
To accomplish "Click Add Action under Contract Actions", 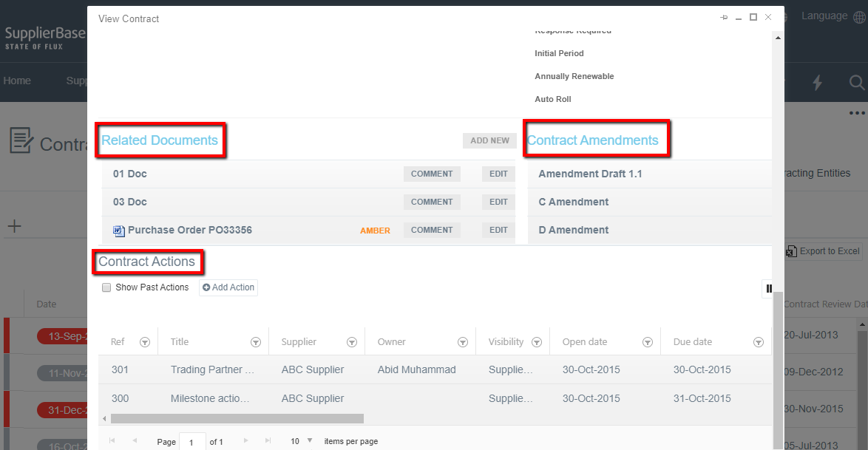I will point(228,287).
